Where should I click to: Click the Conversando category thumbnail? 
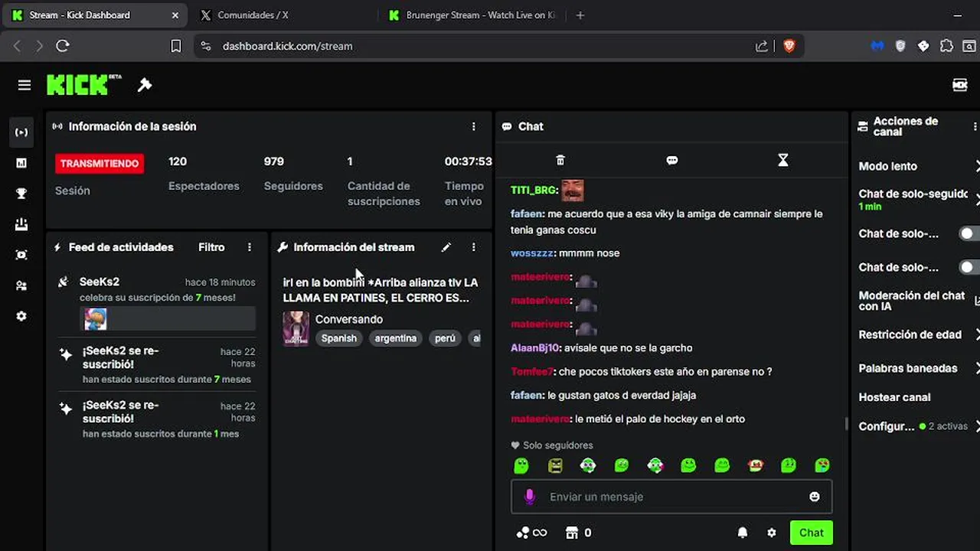coord(296,328)
